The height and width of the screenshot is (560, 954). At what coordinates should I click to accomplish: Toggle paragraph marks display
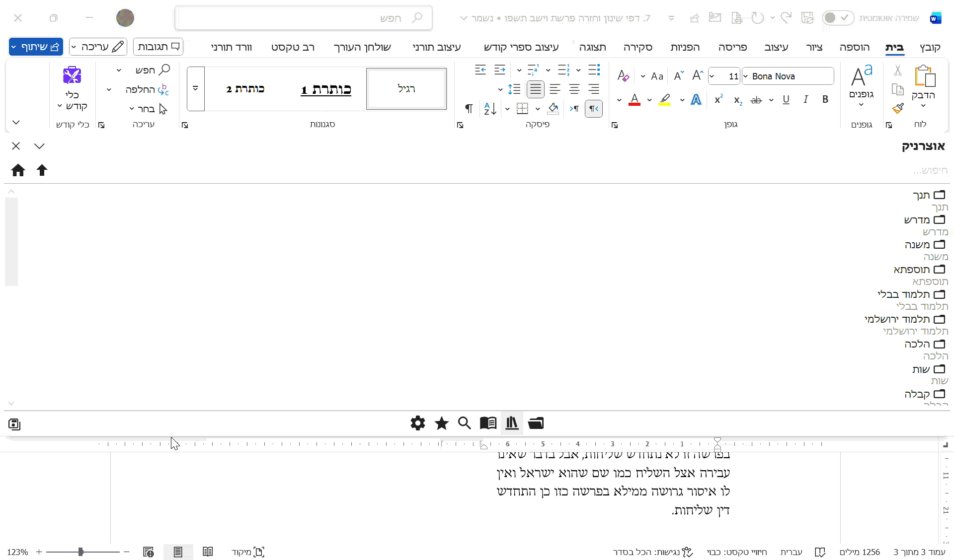469,108
